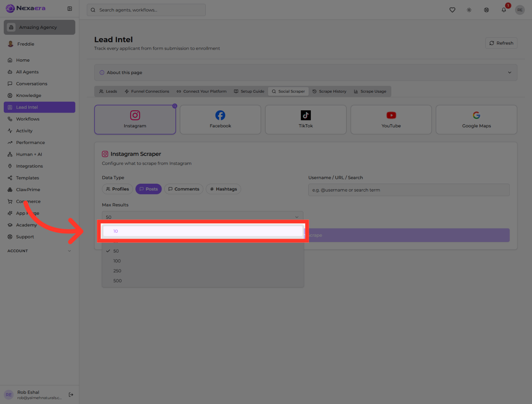Open Lead Intel in the sidebar
Screen dimensions: 532x404
pyautogui.click(x=39, y=107)
